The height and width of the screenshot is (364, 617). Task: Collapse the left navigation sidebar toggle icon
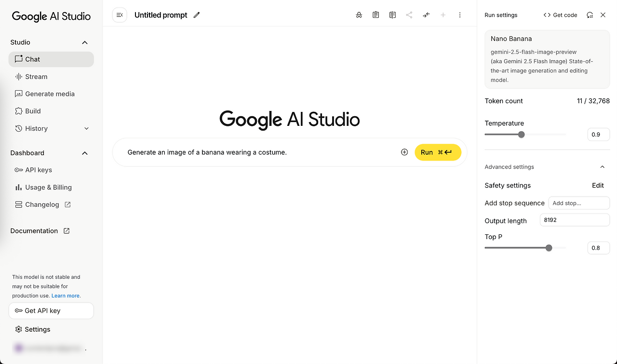click(120, 15)
